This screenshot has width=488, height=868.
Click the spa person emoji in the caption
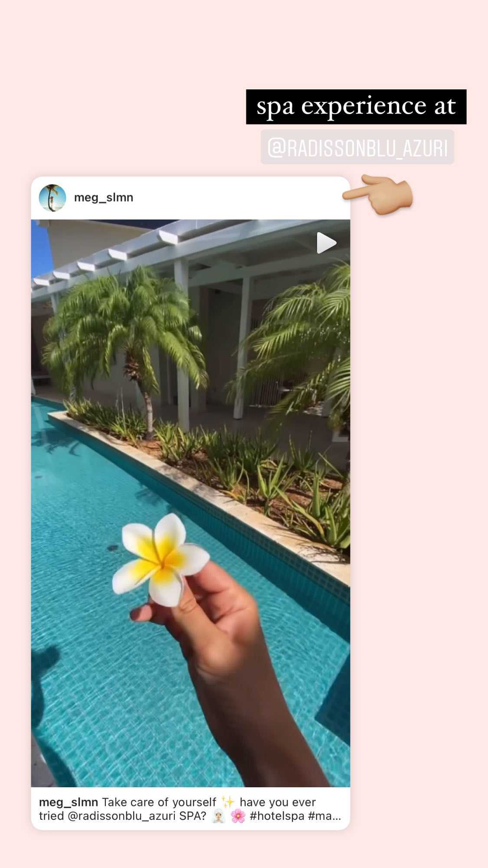tap(219, 816)
